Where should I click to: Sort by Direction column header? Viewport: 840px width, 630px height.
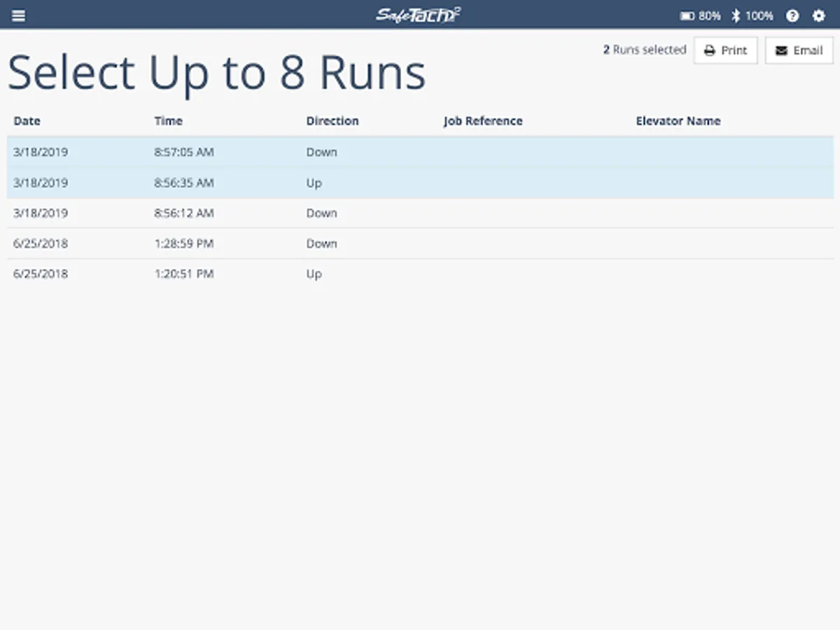332,120
